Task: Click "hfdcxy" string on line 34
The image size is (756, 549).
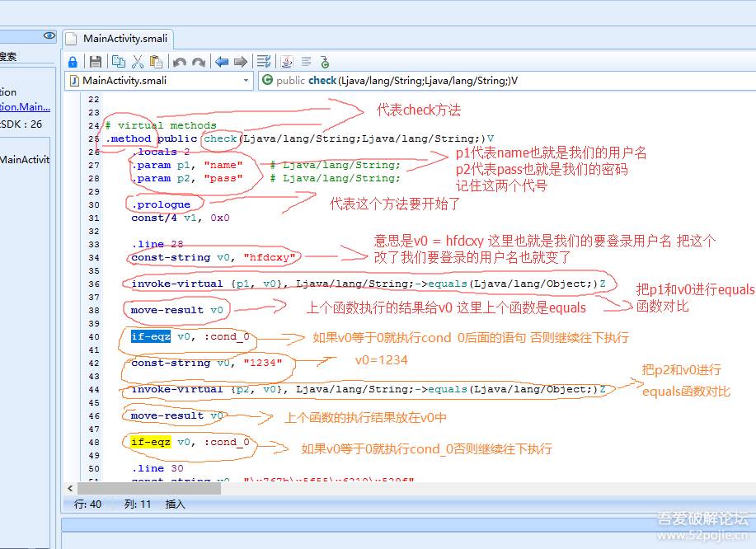Action: (269, 257)
